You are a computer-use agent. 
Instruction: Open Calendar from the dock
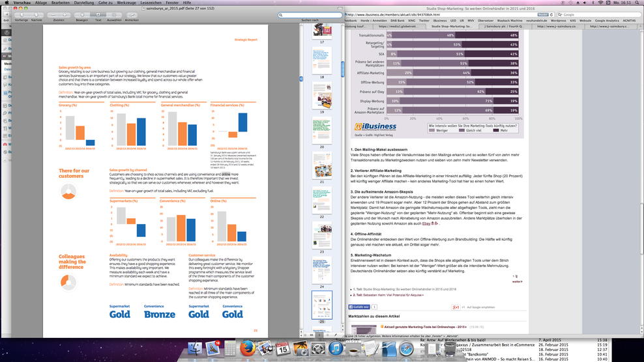click(283, 348)
